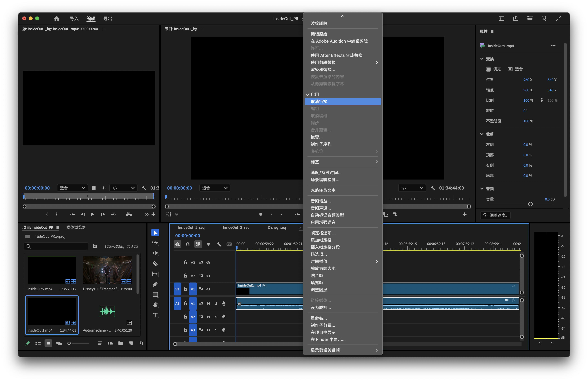The image size is (588, 381).
Task: Select the Selection tool arrow
Action: tap(155, 232)
